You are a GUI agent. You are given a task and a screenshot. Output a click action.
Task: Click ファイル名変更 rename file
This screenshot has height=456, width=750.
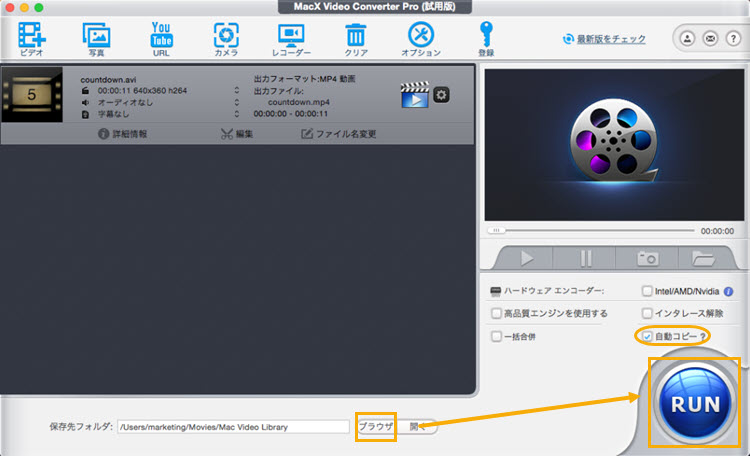pyautogui.click(x=339, y=134)
